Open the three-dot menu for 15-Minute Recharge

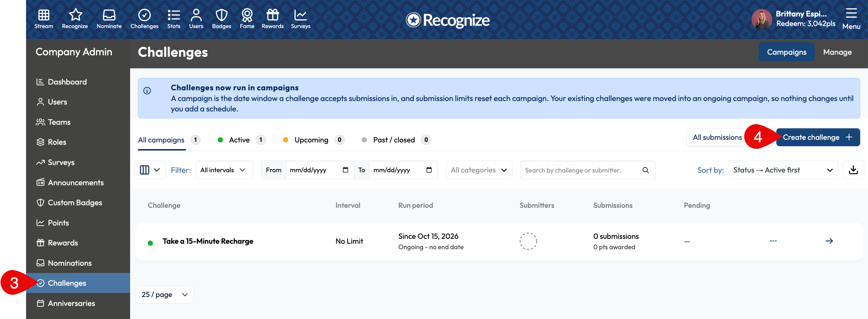(x=773, y=241)
